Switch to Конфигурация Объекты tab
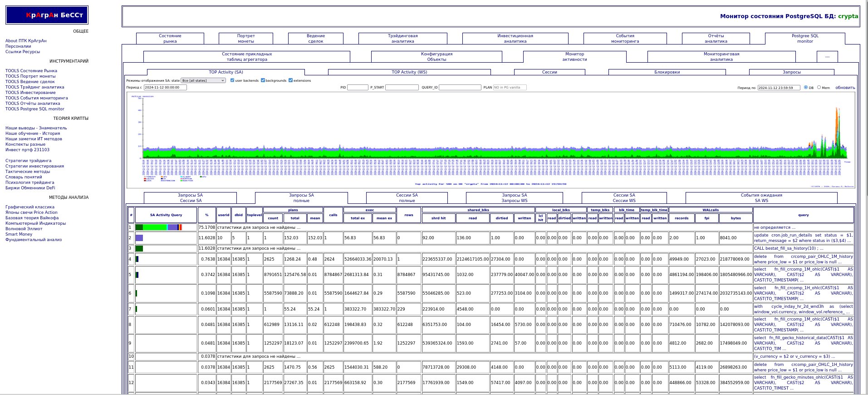 point(436,57)
